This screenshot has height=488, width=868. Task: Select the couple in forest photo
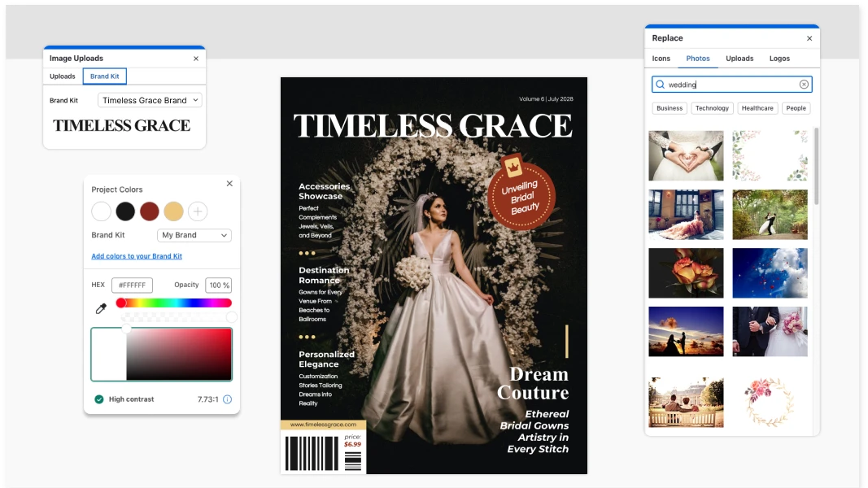pos(770,215)
